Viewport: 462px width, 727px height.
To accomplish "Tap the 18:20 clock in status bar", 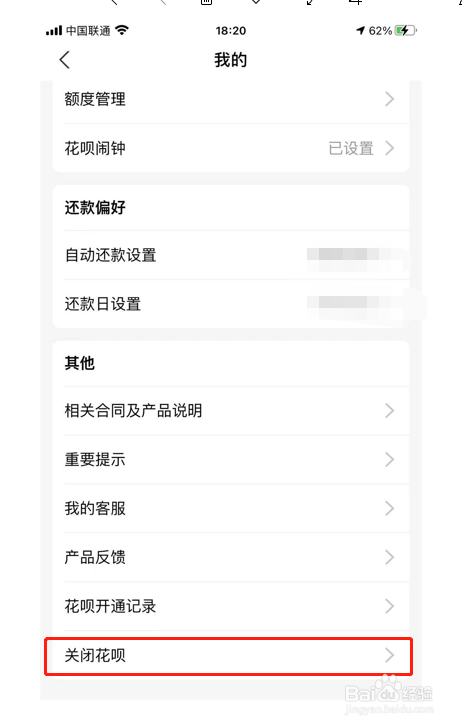I will [x=231, y=31].
